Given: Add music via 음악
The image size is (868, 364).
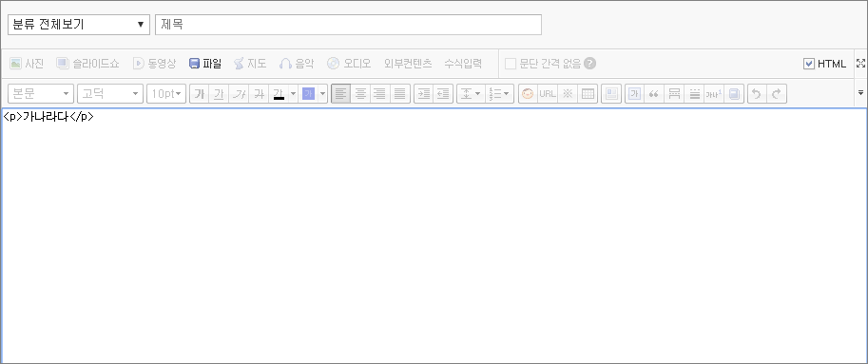Looking at the screenshot, I should pyautogui.click(x=297, y=64).
